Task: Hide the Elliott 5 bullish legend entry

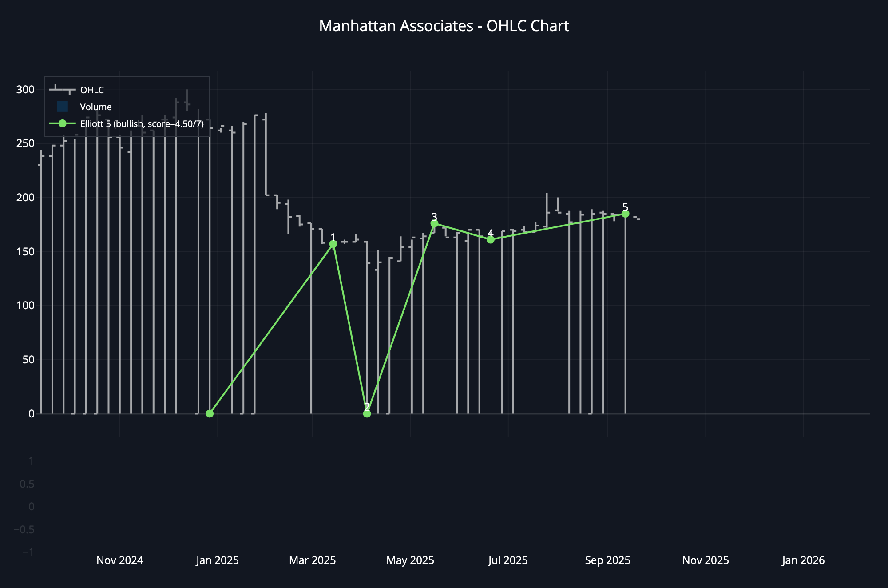Action: tap(142, 124)
